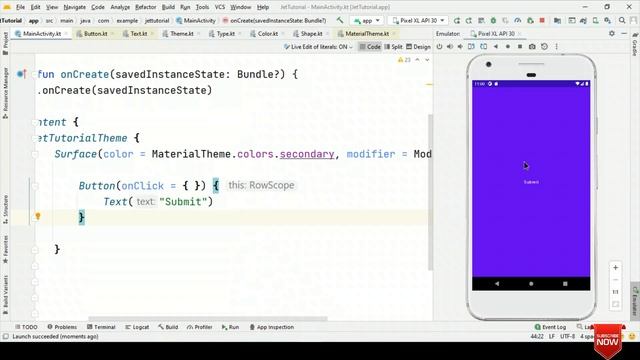Image resolution: width=640 pixels, height=360 pixels.
Task: Click the warnings count indicator in the editor
Action: (404, 60)
